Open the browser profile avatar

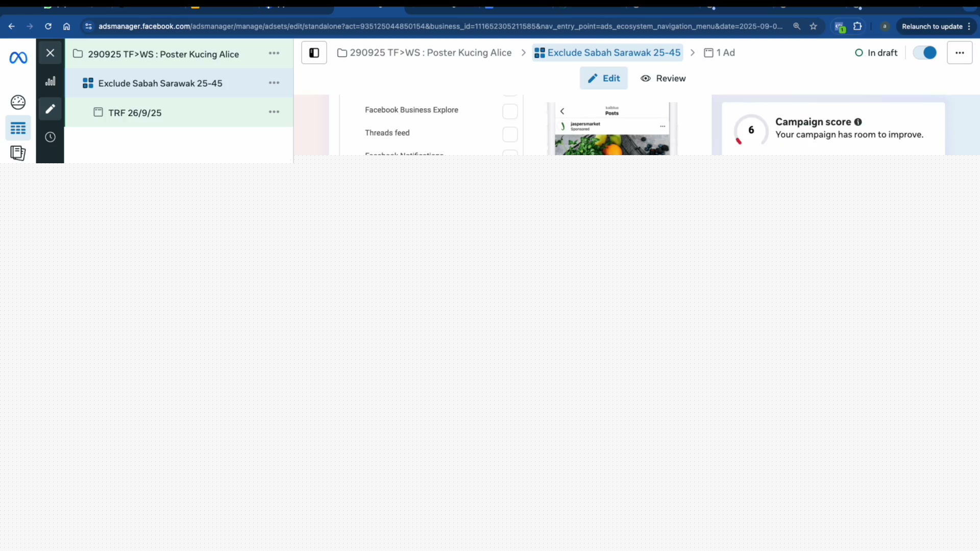(x=885, y=27)
